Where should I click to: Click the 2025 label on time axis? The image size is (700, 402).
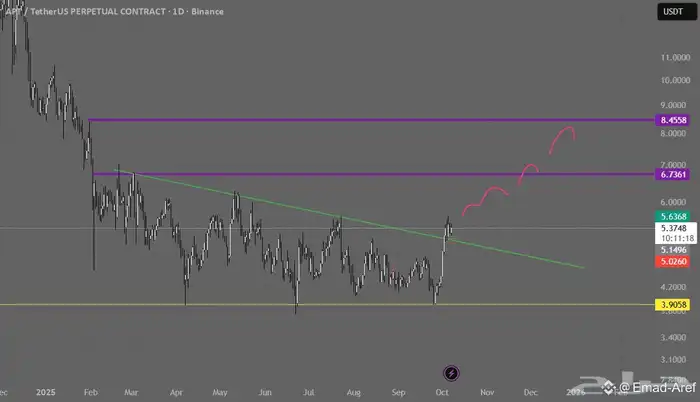tap(43, 393)
